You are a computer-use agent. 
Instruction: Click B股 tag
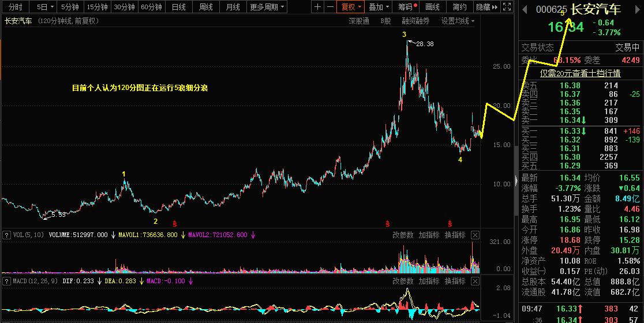(385, 21)
